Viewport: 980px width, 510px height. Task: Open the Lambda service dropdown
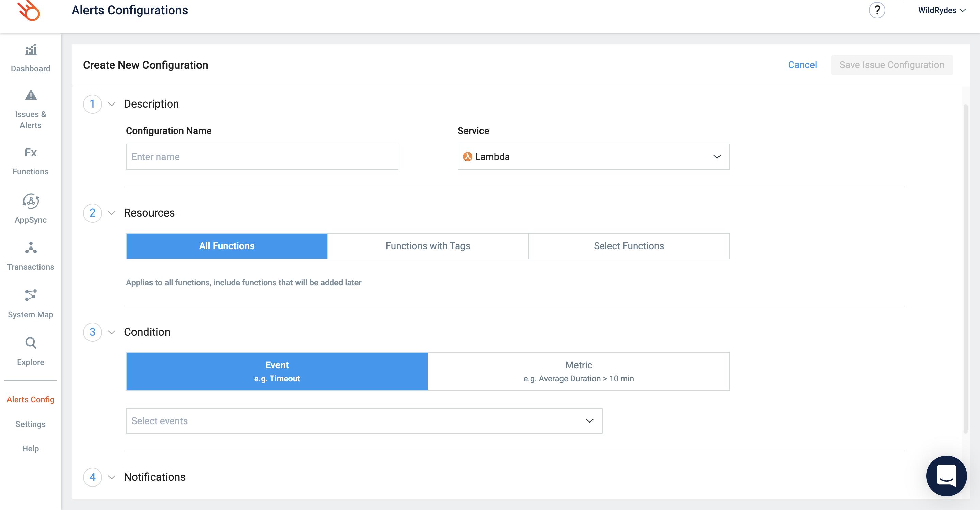pos(593,157)
